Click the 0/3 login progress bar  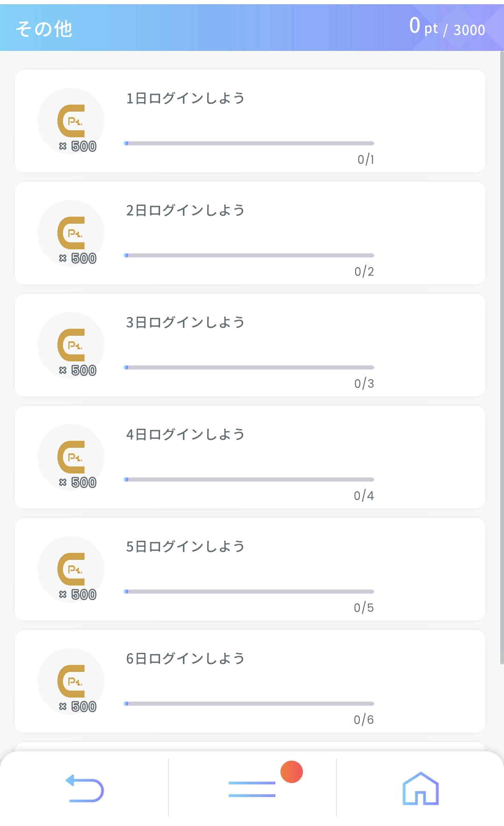(x=249, y=367)
